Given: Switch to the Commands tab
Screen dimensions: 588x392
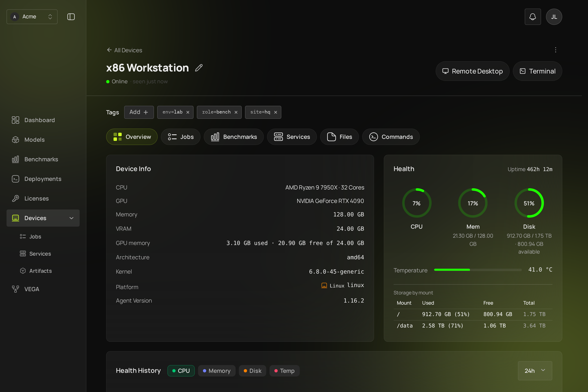Looking at the screenshot, I should (x=391, y=137).
